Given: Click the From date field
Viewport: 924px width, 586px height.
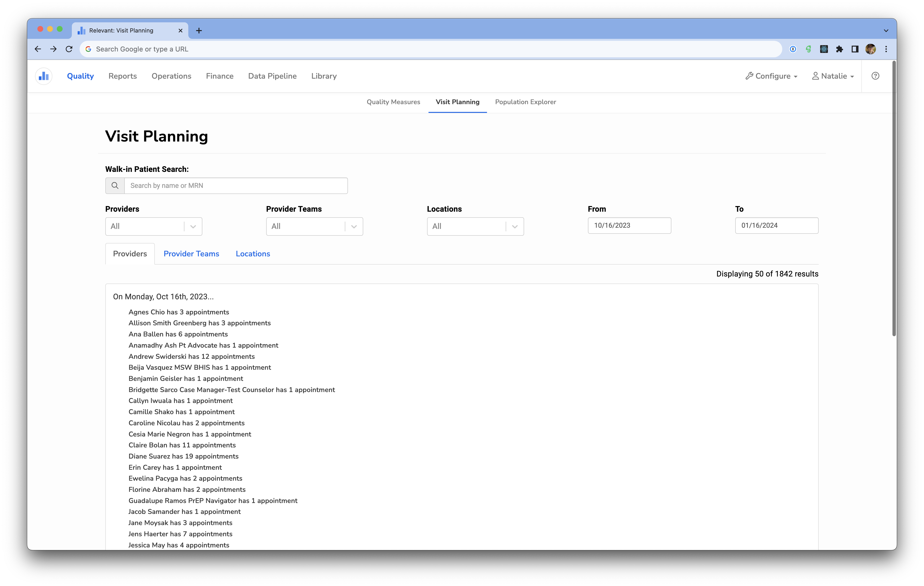Looking at the screenshot, I should pos(629,226).
